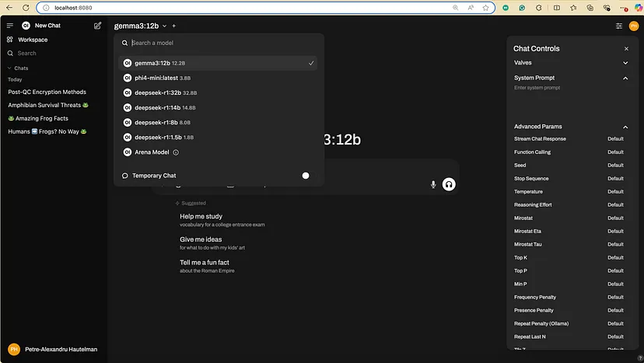Add another model with plus icon
The height and width of the screenshot is (363, 644).
174,26
